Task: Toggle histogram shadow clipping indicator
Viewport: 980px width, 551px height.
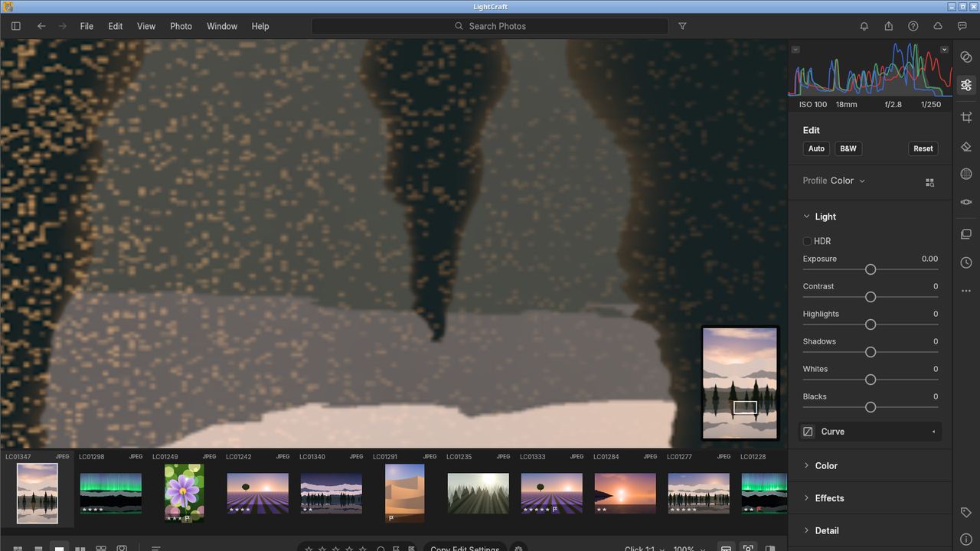Action: pyautogui.click(x=795, y=50)
